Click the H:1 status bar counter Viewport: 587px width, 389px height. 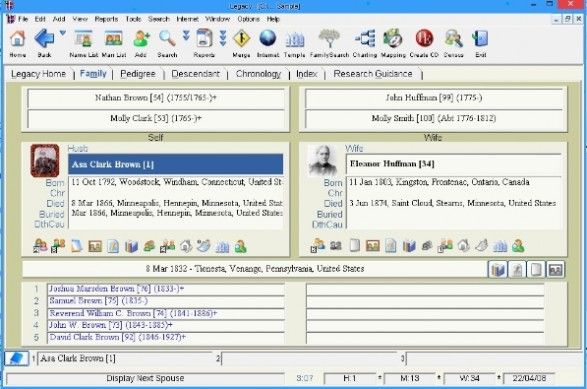[350, 379]
